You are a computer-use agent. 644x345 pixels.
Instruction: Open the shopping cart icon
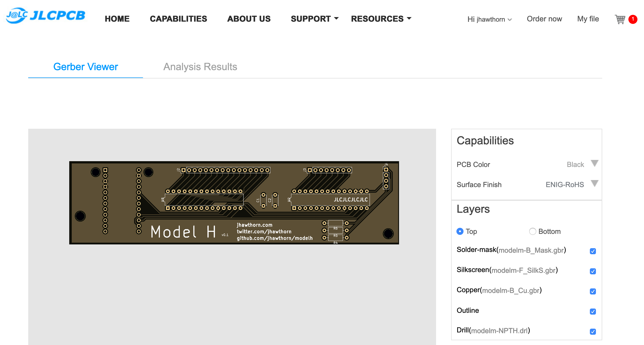pyautogui.click(x=620, y=19)
